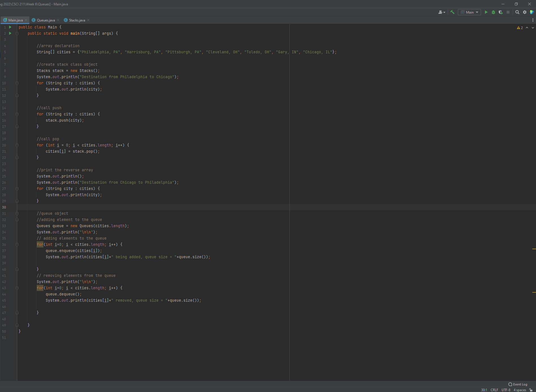Image resolution: width=536 pixels, height=392 pixels.
Task: Collapse the reverse print loop on line 27
Action: click(x=17, y=189)
